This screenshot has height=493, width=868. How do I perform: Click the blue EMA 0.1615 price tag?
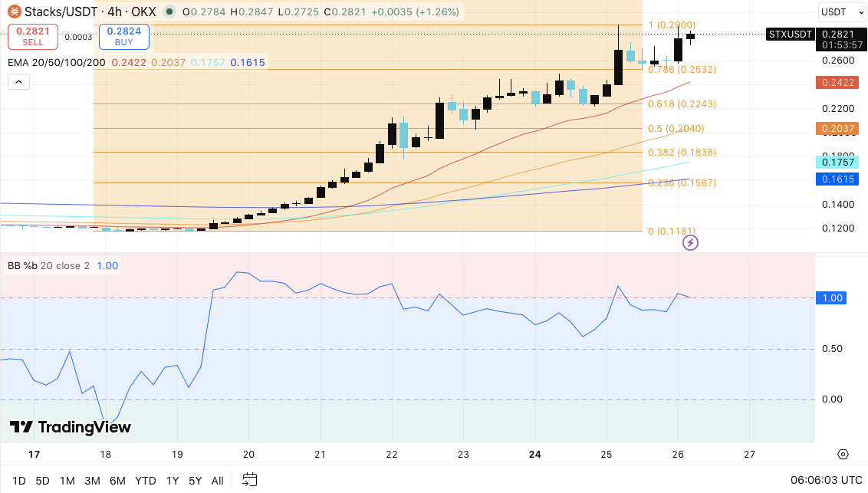(x=837, y=179)
